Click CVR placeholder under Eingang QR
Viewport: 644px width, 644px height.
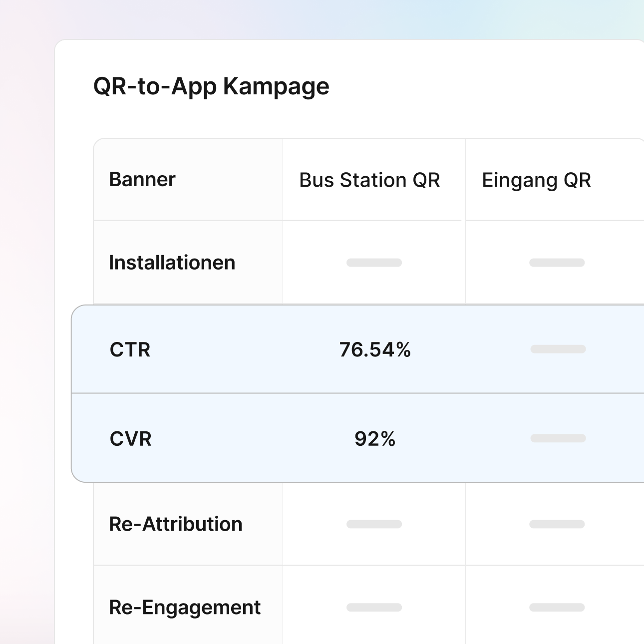tap(558, 438)
